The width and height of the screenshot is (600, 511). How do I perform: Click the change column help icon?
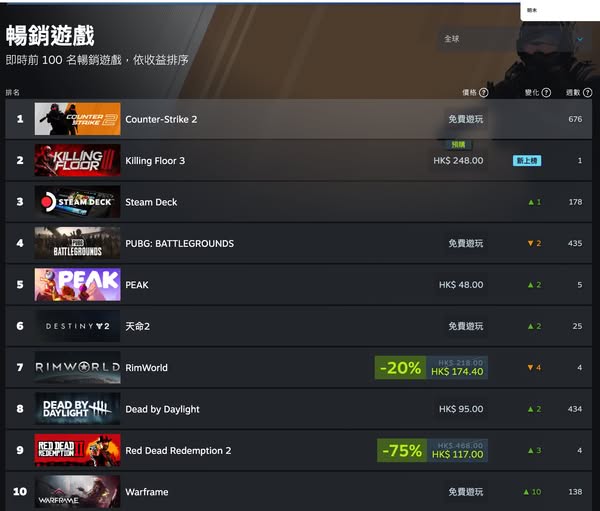(546, 93)
